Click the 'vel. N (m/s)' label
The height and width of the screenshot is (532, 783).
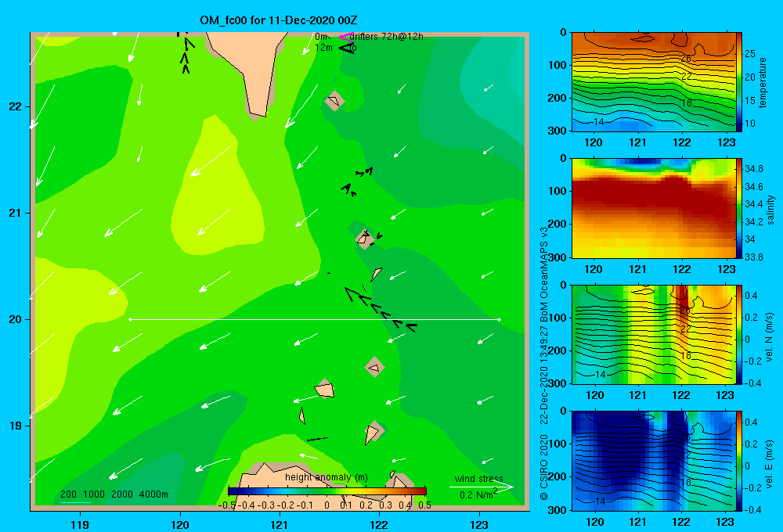pyautogui.click(x=770, y=337)
